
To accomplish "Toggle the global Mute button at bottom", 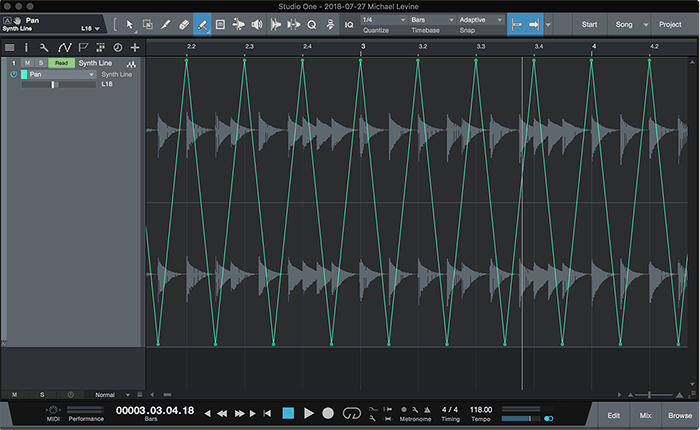I will pyautogui.click(x=14, y=395).
